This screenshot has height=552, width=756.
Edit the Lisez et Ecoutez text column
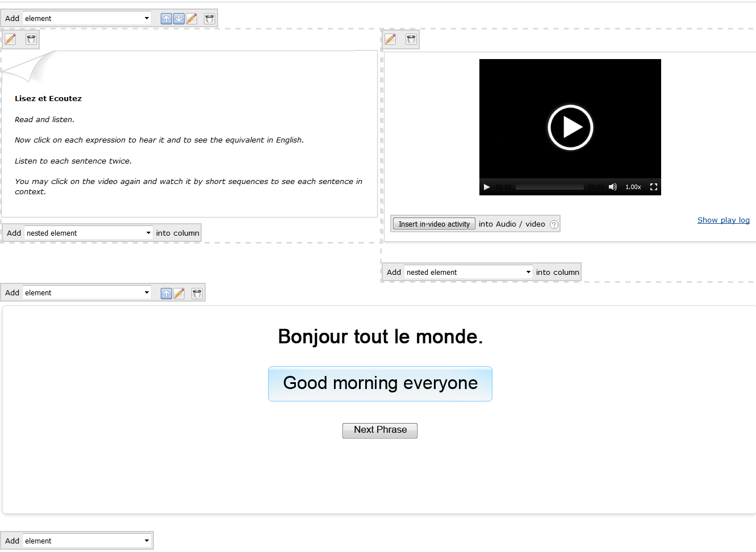(x=10, y=39)
